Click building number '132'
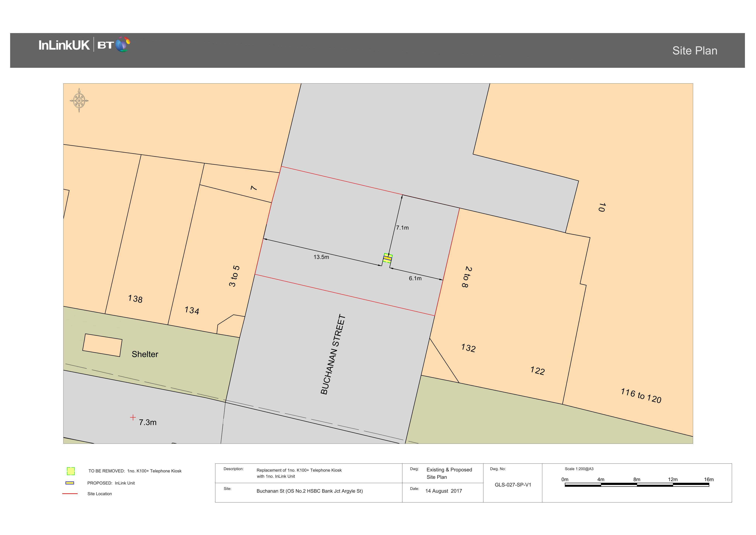756x535 pixels. 468,348
